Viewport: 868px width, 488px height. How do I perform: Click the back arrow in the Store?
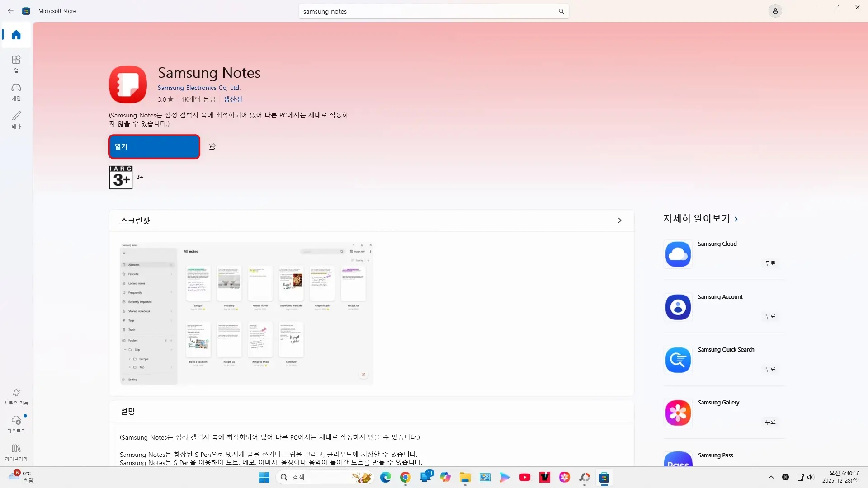click(x=11, y=11)
